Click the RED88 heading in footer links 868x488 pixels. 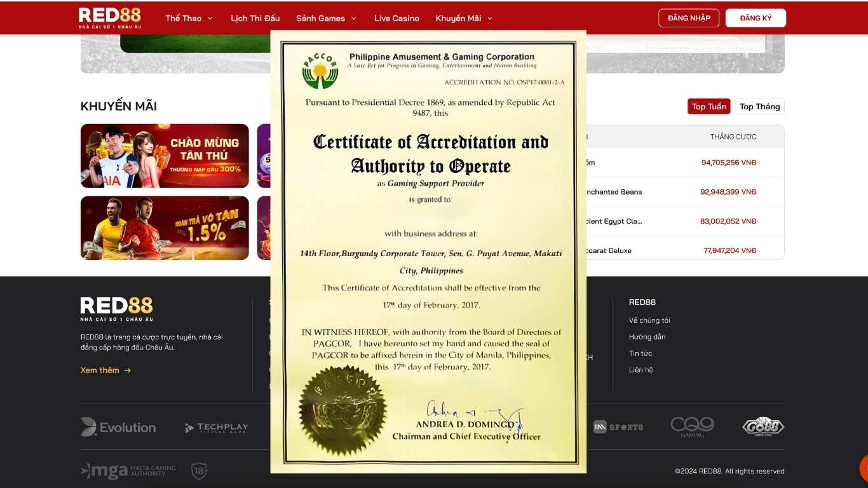[642, 302]
